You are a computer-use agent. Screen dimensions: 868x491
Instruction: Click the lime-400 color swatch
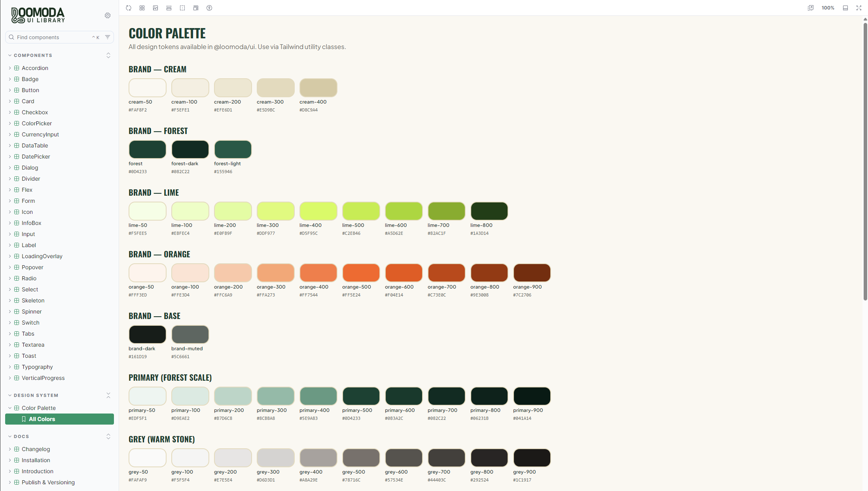318,211
